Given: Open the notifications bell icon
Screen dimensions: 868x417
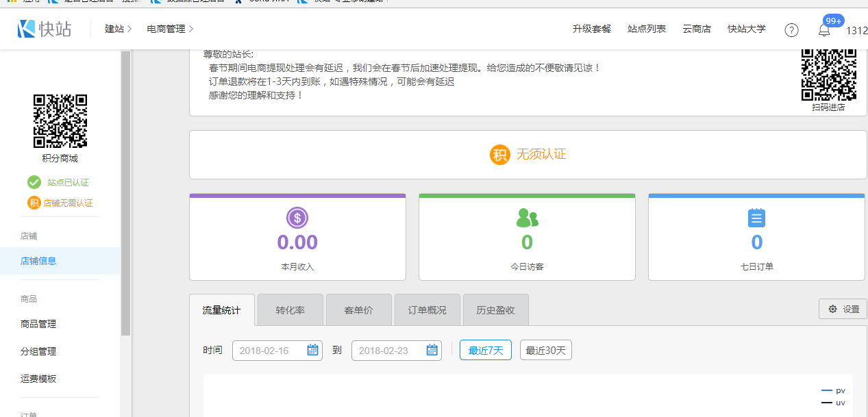Looking at the screenshot, I should pyautogui.click(x=824, y=30).
